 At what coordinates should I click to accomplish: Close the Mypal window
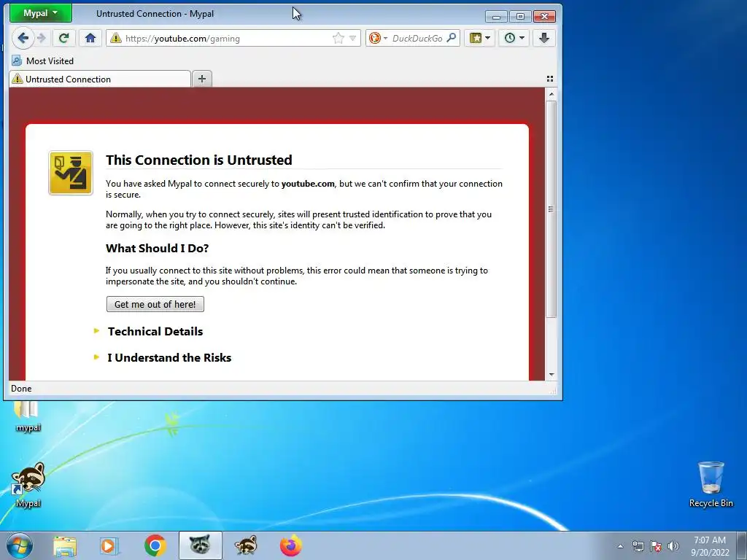click(544, 17)
